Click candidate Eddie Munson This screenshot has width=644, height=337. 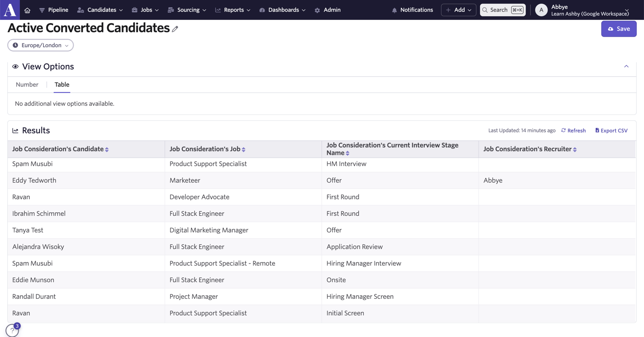click(33, 280)
